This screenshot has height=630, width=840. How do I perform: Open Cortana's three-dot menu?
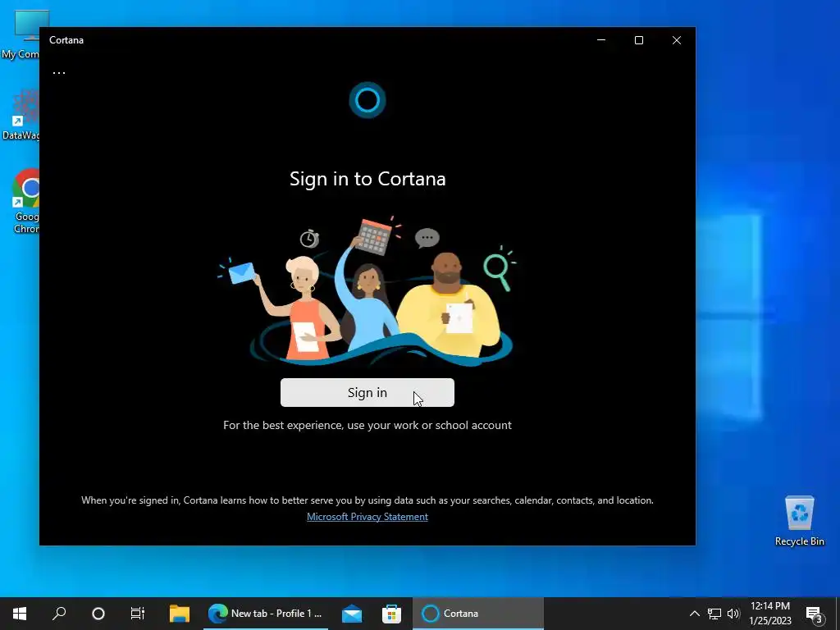pos(59,72)
